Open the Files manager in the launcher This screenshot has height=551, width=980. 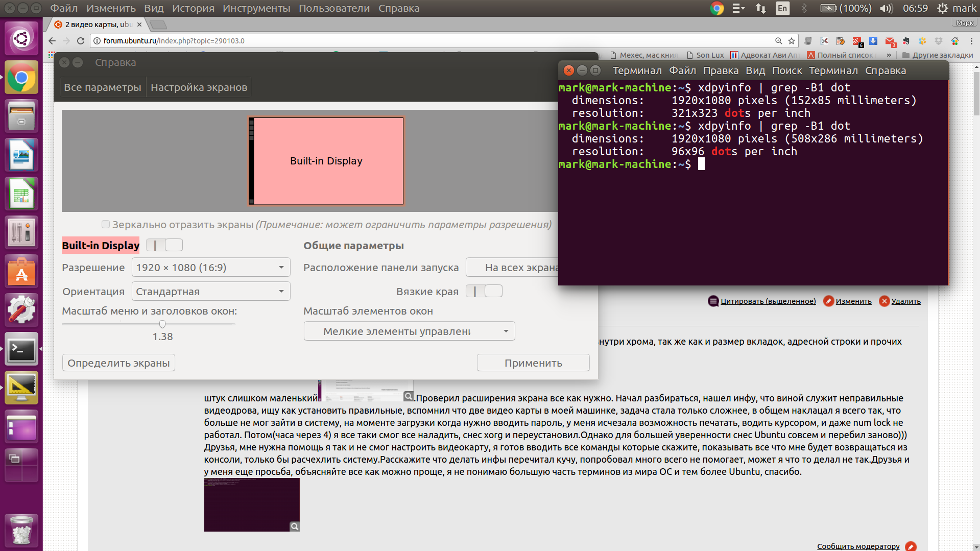[21, 116]
